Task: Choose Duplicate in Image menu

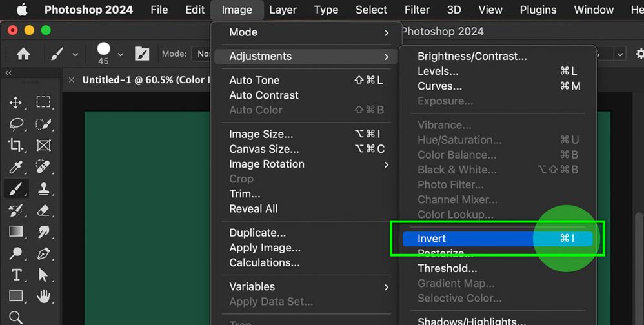Action: [x=307, y=233]
